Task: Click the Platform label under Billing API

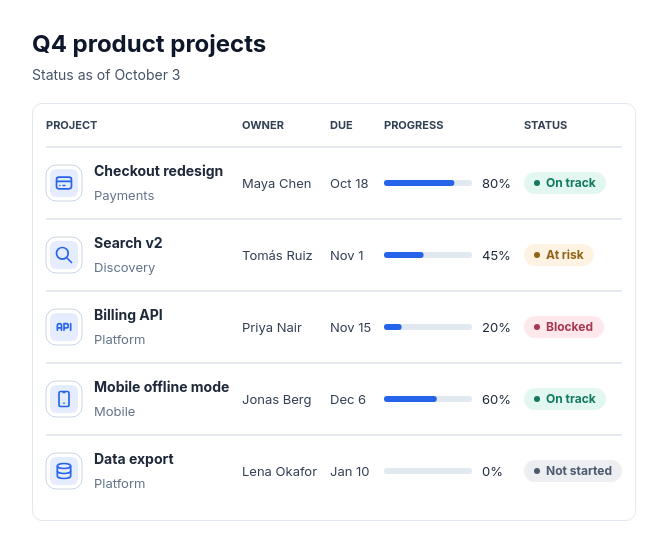Action: pyautogui.click(x=119, y=340)
